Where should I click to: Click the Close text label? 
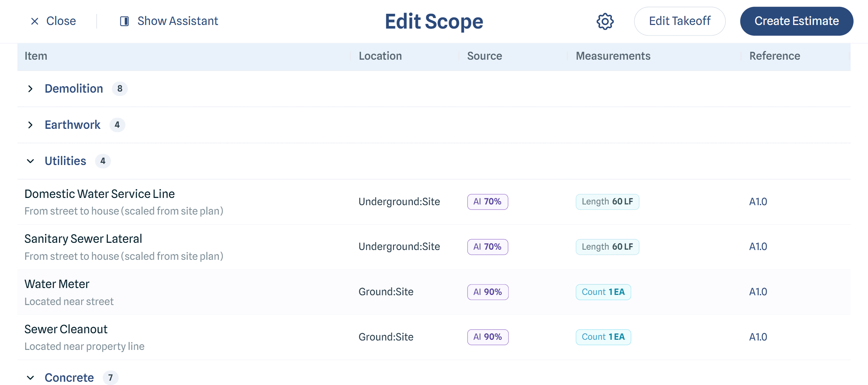pyautogui.click(x=61, y=21)
